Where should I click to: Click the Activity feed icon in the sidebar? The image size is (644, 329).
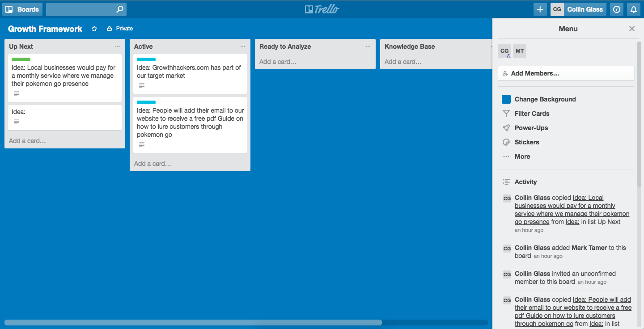click(506, 181)
